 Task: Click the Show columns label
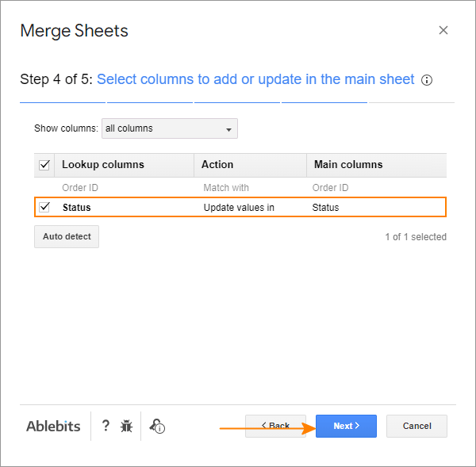point(66,128)
